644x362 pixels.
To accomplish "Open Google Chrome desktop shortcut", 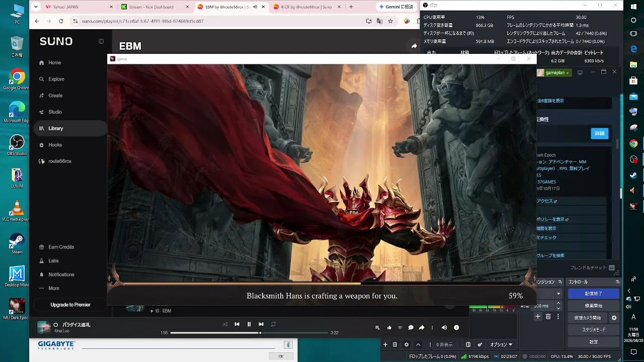I will click(17, 79).
